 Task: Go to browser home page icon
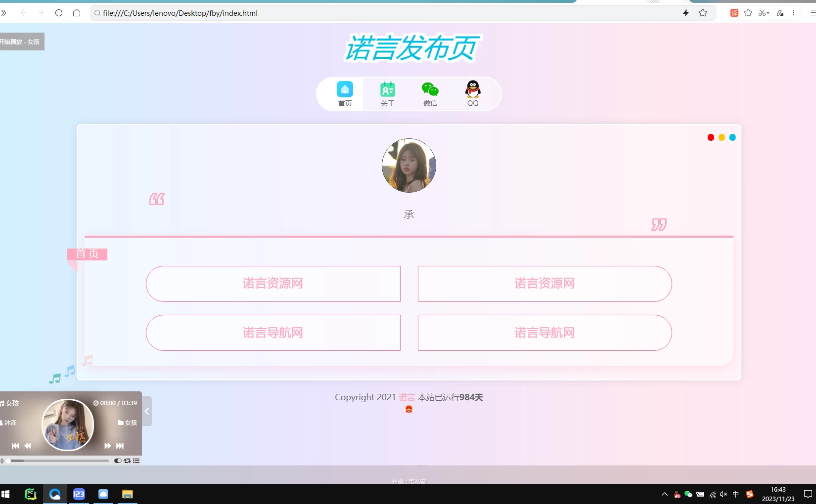point(77,13)
